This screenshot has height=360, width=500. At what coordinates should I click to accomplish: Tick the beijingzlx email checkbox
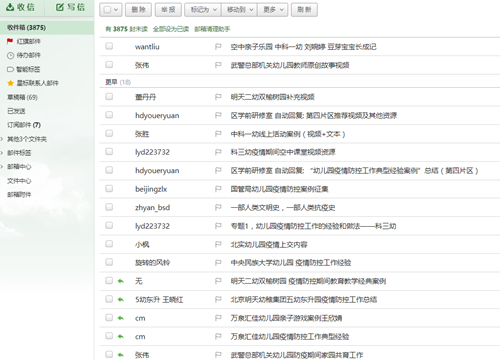(109, 189)
